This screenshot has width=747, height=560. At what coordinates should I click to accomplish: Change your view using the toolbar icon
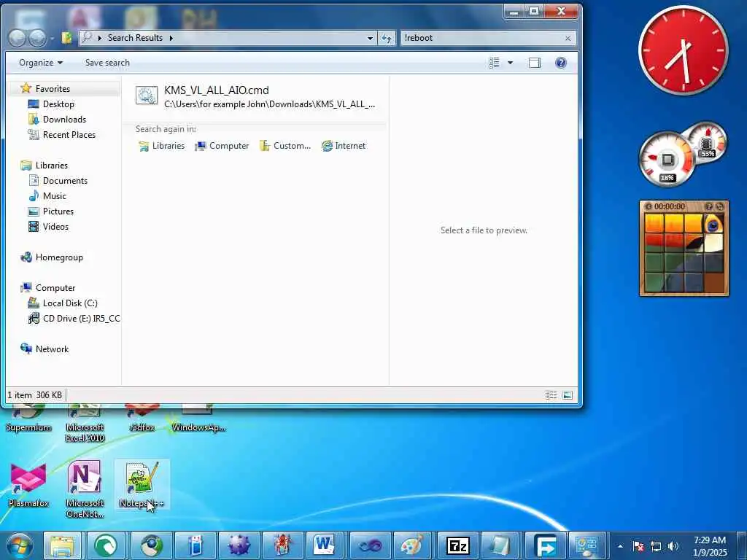click(x=495, y=63)
